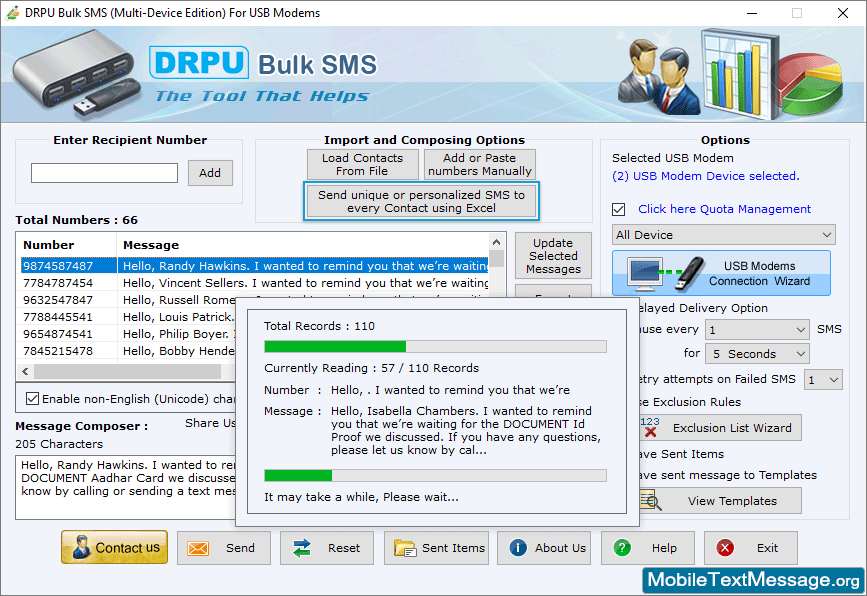Click the horizontal scrollbar left arrow
Screen dimensions: 867x596
(25, 372)
